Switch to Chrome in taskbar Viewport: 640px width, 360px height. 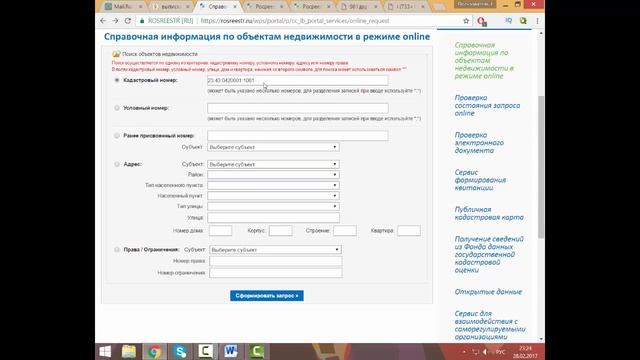pos(154,351)
